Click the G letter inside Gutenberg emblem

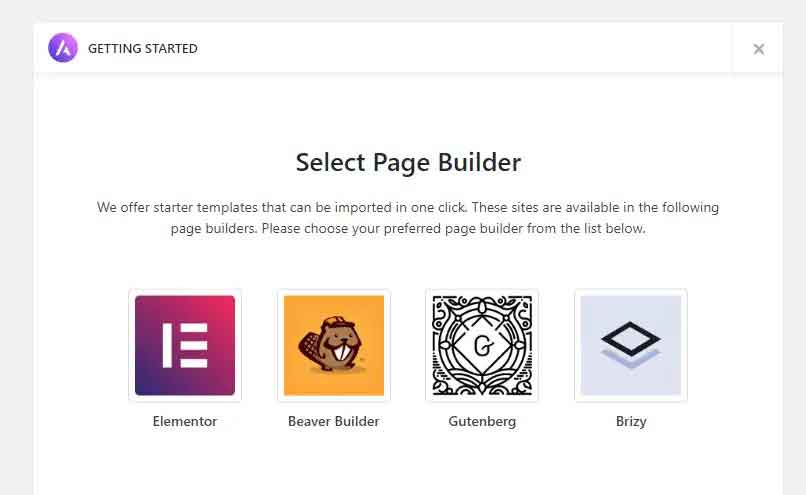(x=482, y=346)
